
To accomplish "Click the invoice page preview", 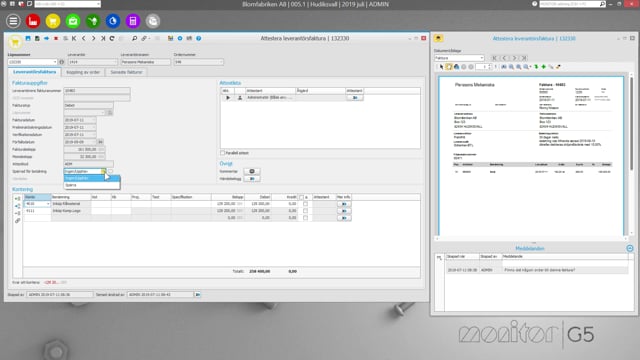I will pyautogui.click(x=531, y=156).
